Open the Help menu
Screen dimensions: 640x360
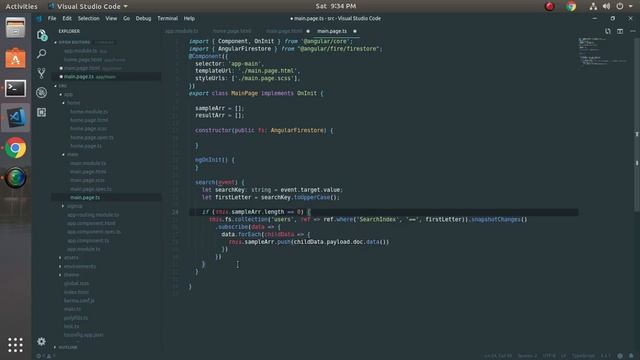tap(189, 18)
